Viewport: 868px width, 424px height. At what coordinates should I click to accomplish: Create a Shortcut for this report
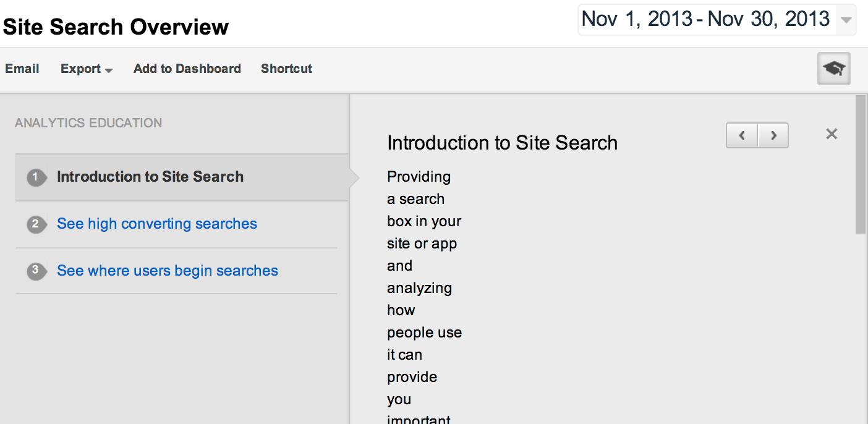coord(286,69)
